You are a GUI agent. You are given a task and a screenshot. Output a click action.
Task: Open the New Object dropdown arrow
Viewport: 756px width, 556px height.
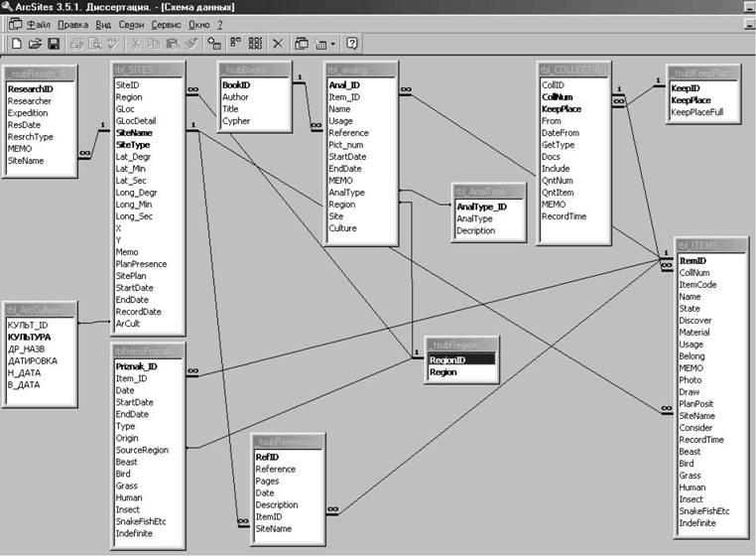[x=332, y=44]
